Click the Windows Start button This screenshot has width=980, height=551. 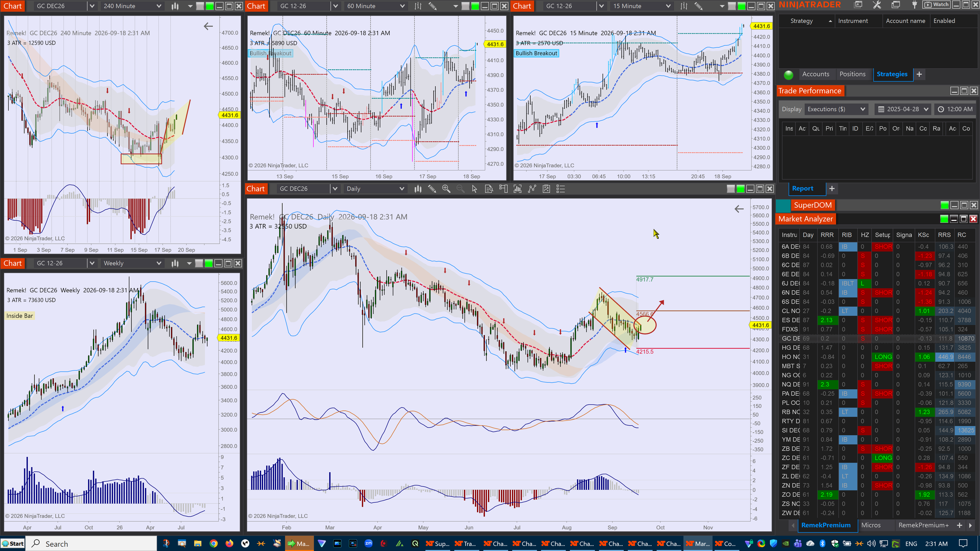coord(13,544)
